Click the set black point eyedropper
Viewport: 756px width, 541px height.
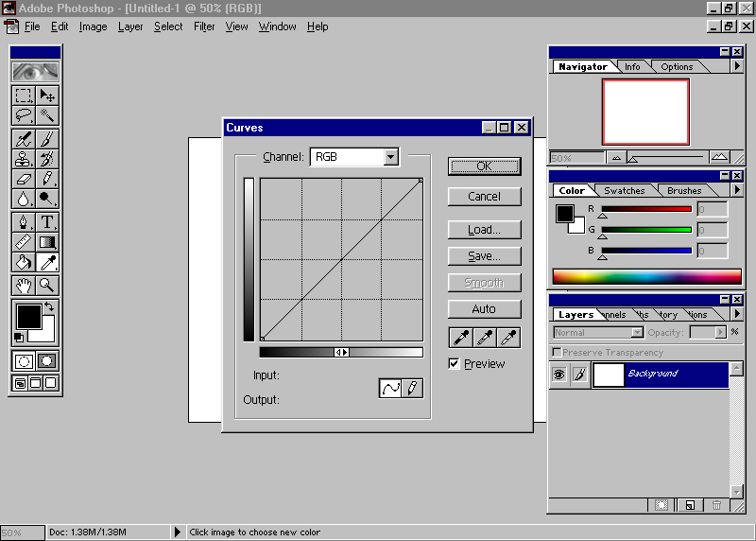tap(460, 338)
